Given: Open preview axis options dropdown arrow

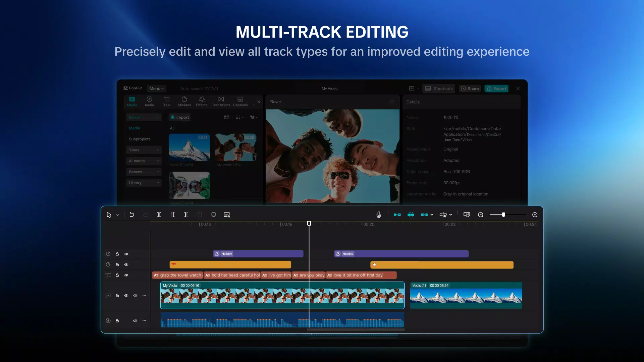Looking at the screenshot, I should coord(451,215).
